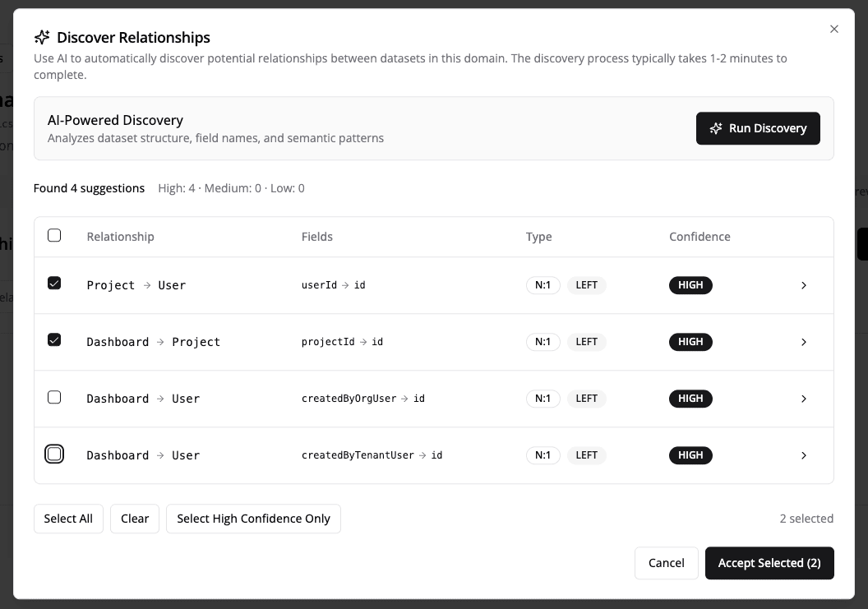The width and height of the screenshot is (868, 609).
Task: Click Select High Confidence Only
Action: tap(253, 518)
